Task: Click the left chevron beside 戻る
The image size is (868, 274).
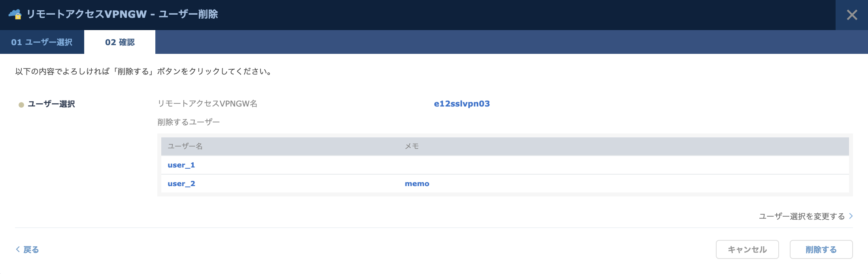Action: 18,249
